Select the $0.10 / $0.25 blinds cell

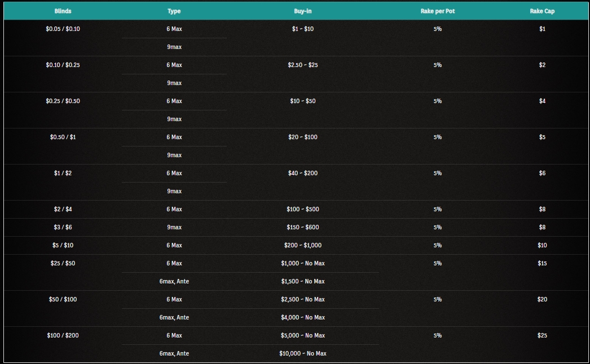(x=63, y=65)
